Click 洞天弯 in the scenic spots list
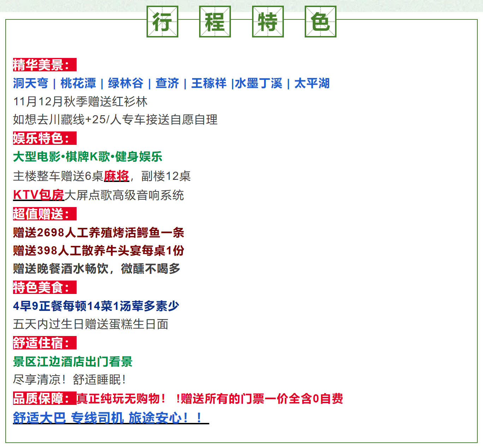 [31, 83]
